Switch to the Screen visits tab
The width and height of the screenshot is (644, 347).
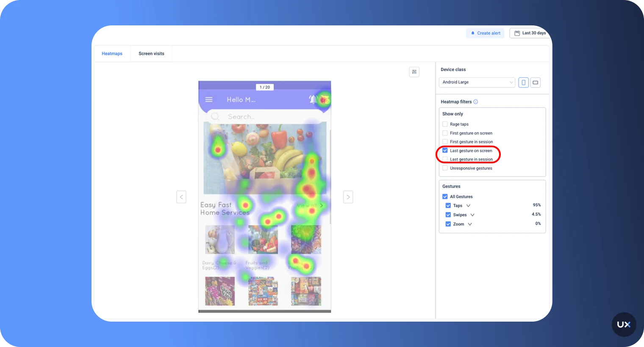point(151,54)
